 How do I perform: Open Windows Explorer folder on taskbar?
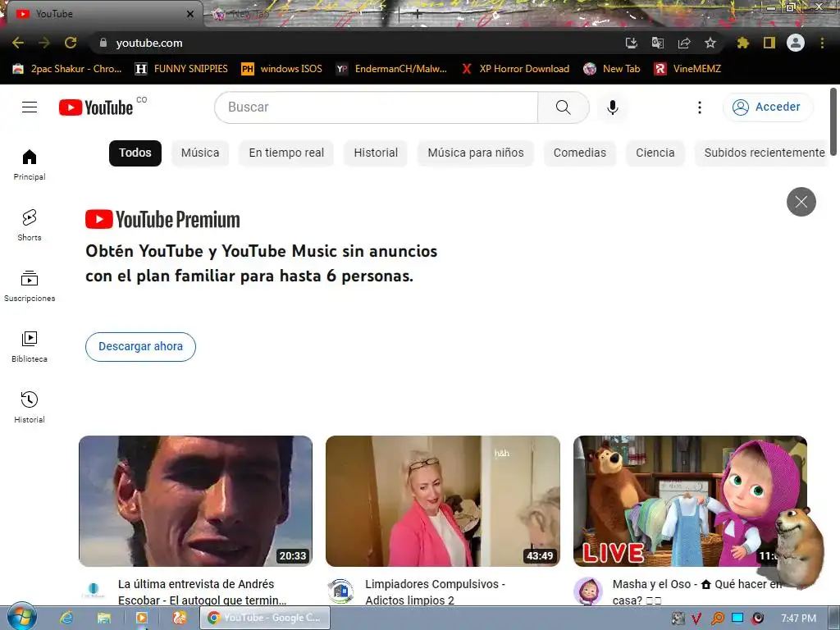pos(104,618)
